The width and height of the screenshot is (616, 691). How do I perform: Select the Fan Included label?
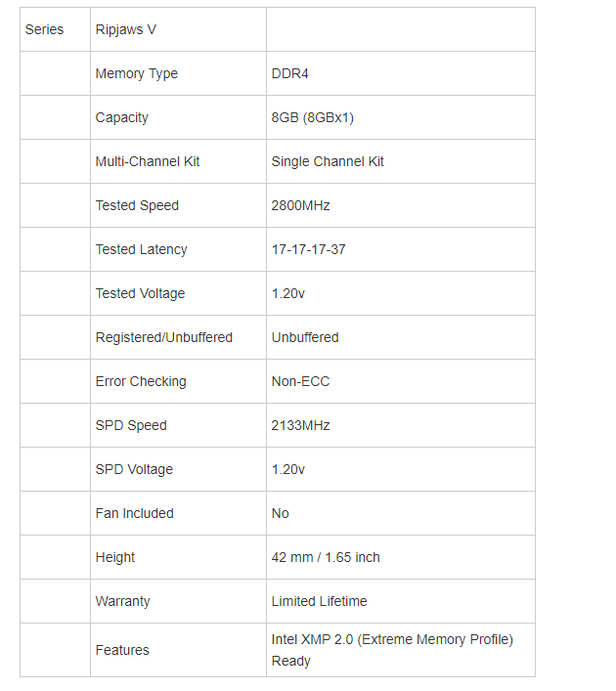pyautogui.click(x=135, y=513)
